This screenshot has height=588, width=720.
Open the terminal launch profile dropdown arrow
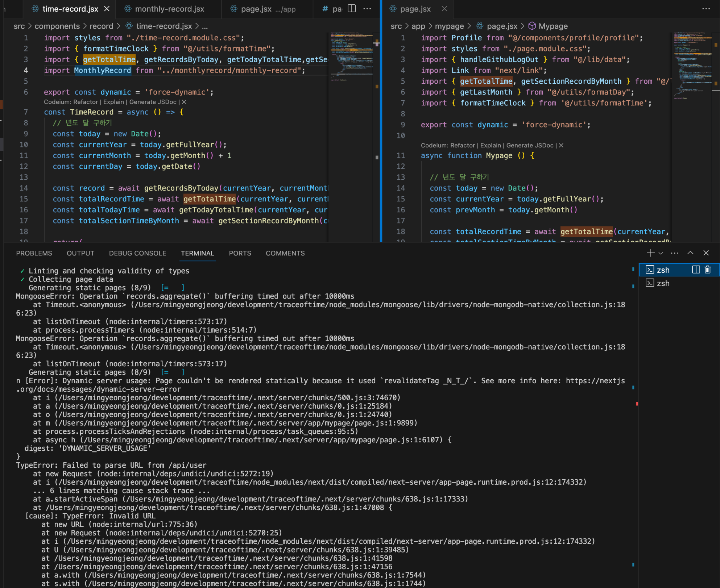pos(661,253)
